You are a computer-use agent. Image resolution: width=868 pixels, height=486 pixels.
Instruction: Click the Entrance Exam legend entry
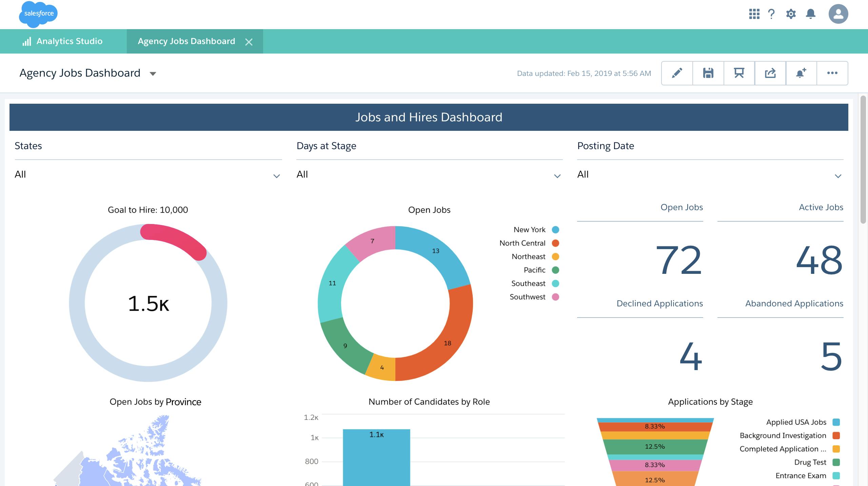tap(808, 476)
